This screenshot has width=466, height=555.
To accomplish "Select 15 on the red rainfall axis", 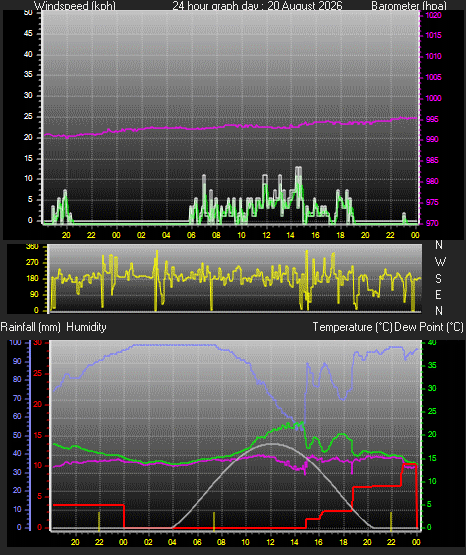I will pos(38,435).
